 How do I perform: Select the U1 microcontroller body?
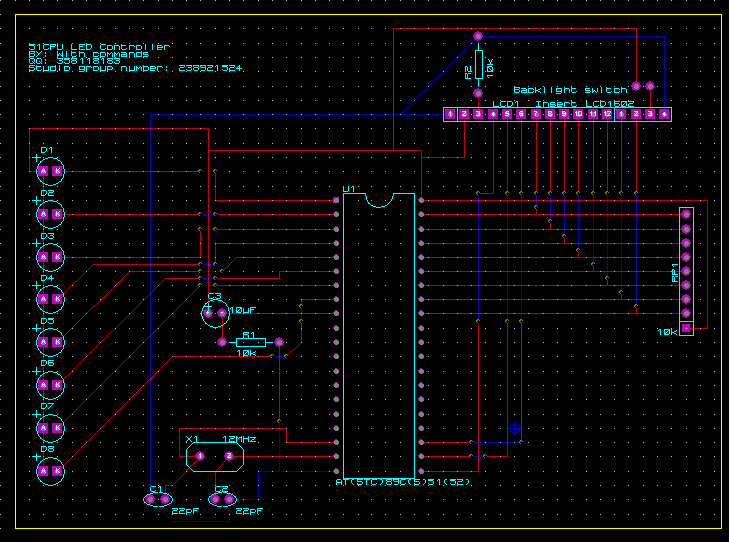(379, 336)
